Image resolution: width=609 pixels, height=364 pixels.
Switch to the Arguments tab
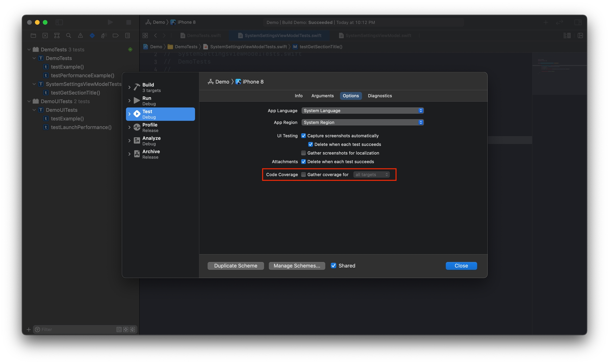pyautogui.click(x=322, y=96)
